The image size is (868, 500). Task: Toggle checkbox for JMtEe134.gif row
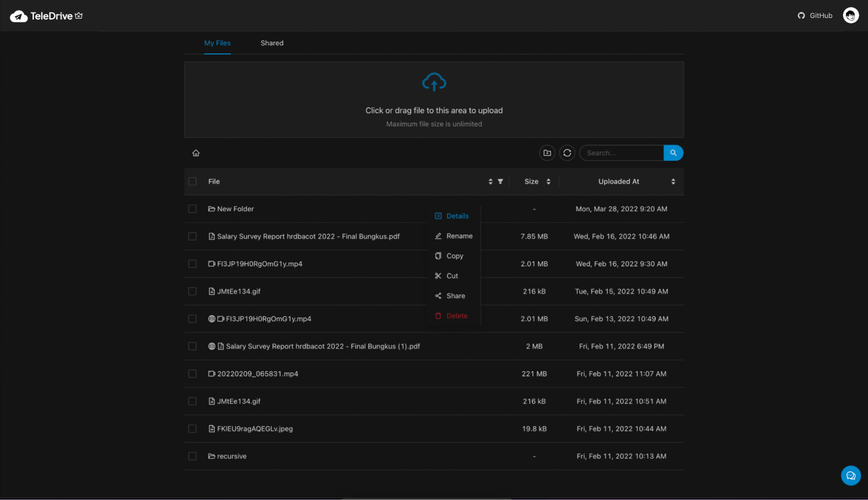point(193,291)
